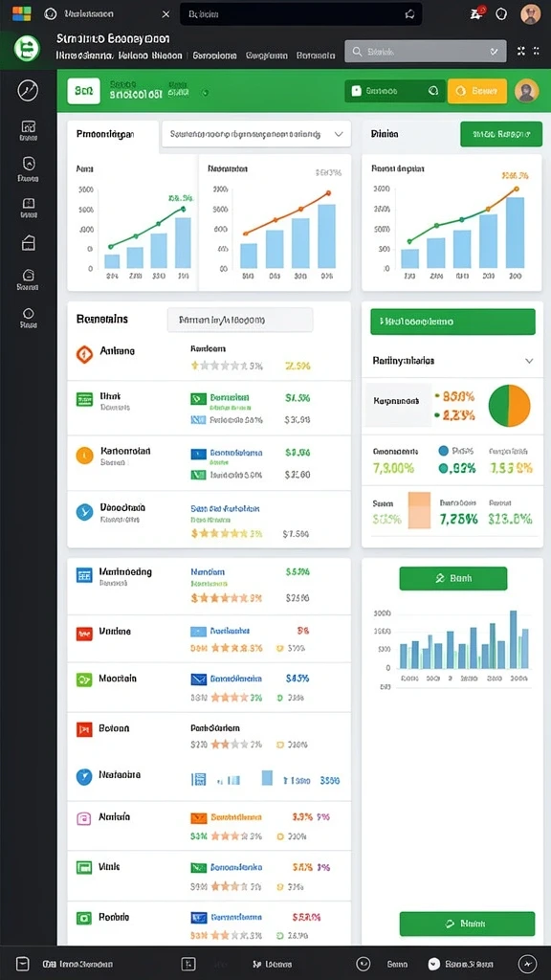Screen dimensions: 551x980
Task: Click the search icon in the dark green field
Action: (x=433, y=91)
